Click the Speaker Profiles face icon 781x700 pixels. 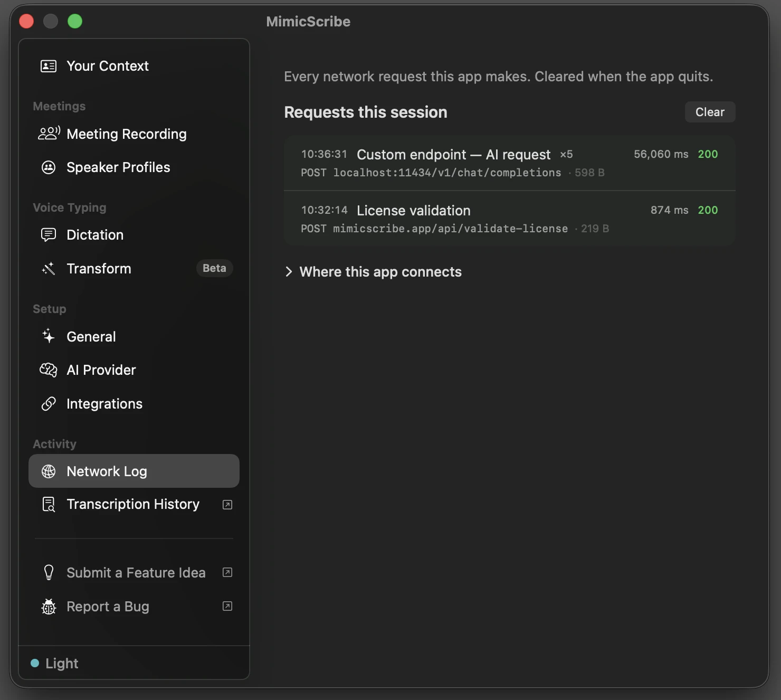[x=49, y=167]
